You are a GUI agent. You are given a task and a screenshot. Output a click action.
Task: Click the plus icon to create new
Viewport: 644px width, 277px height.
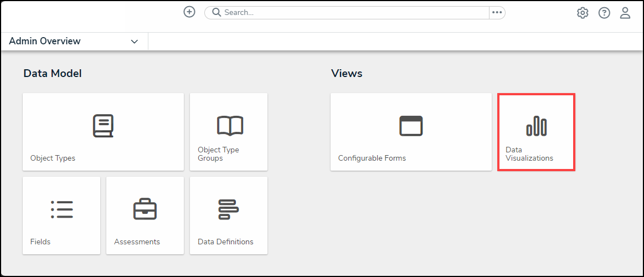pos(189,12)
